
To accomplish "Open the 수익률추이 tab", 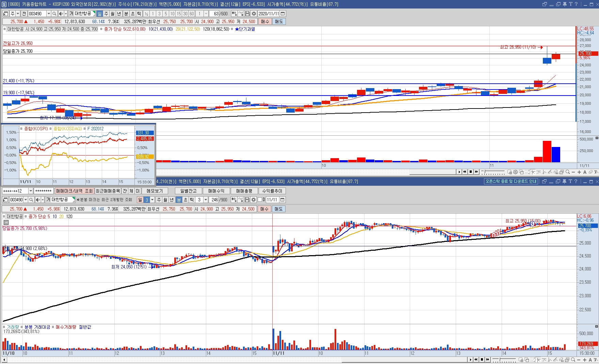I will point(272,191).
